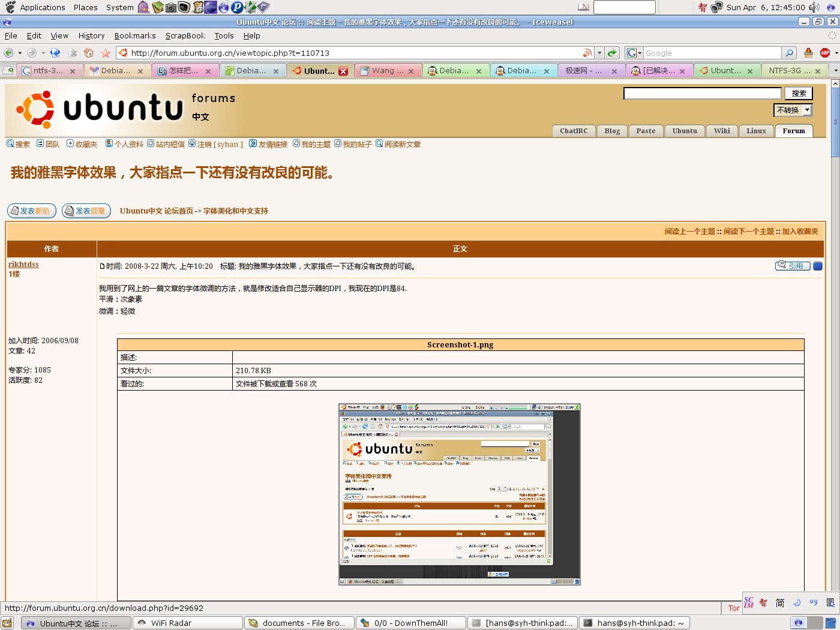This screenshot has height=630, width=840.
Task: Click the SCIM input method tray icon
Action: pyautogui.click(x=748, y=602)
